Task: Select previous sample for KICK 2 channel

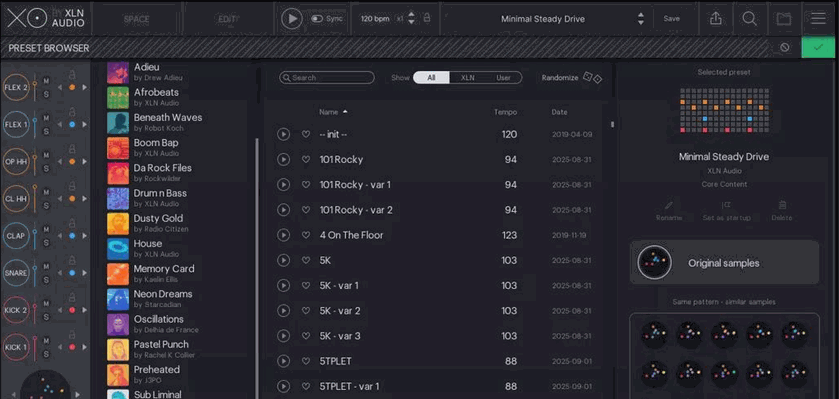Action: (59, 310)
